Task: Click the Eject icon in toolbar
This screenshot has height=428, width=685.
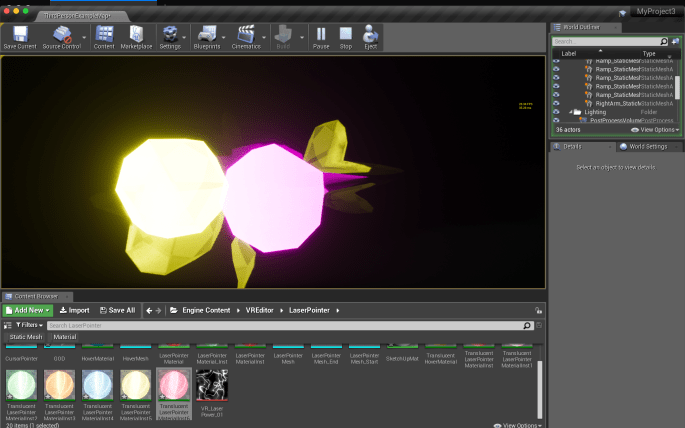Action: [371, 36]
